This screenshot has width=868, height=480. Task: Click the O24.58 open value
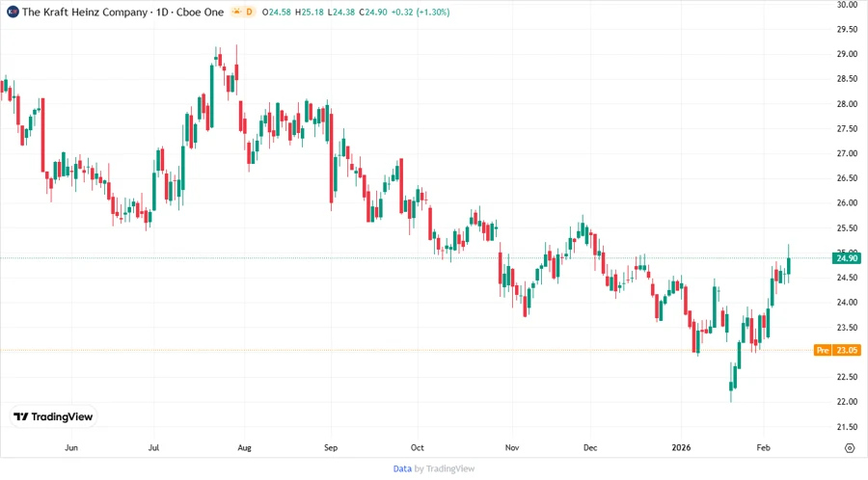click(276, 12)
